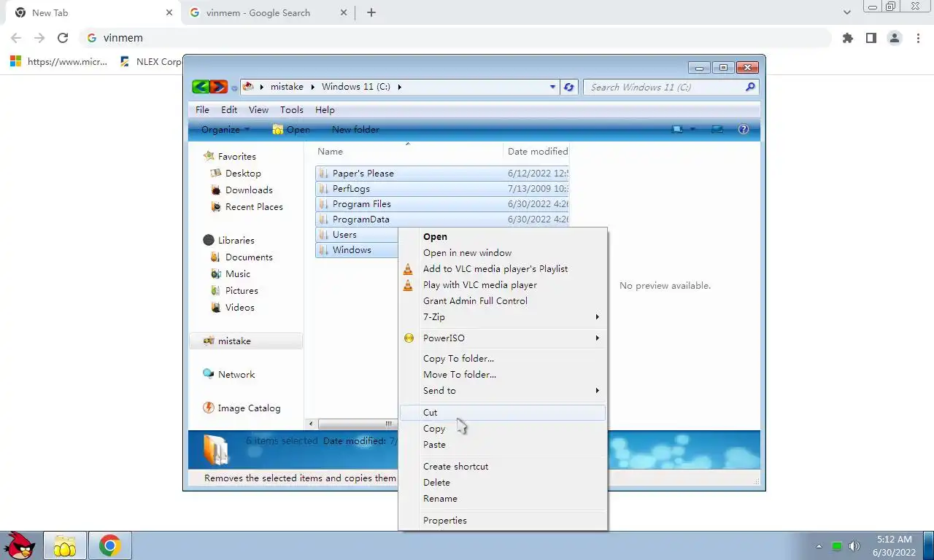Click the red forward arrow in Explorer
This screenshot has width=934, height=560.
(218, 87)
